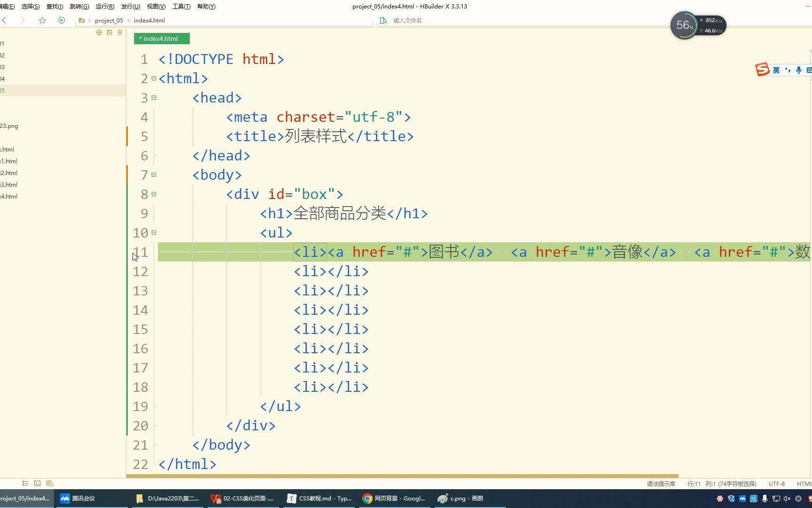Click the 56% memory usage floating ball
The width and height of the screenshot is (812, 508).
click(x=684, y=25)
